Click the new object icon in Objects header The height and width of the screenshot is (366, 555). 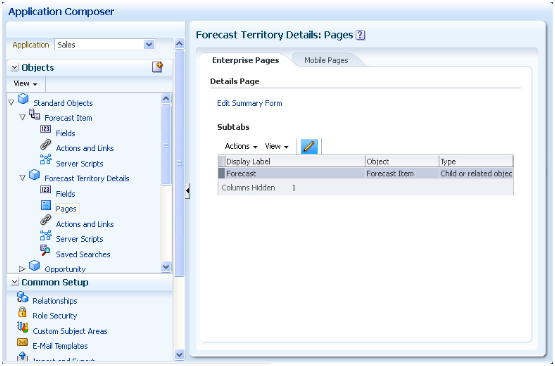[x=157, y=67]
